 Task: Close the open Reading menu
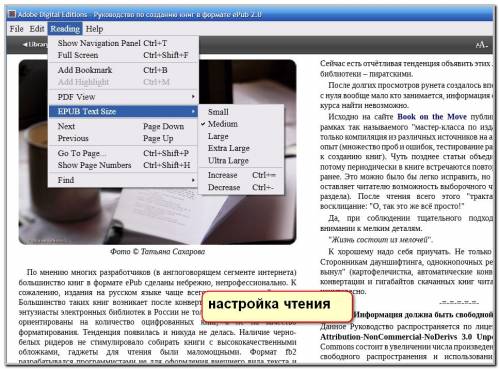(x=65, y=29)
